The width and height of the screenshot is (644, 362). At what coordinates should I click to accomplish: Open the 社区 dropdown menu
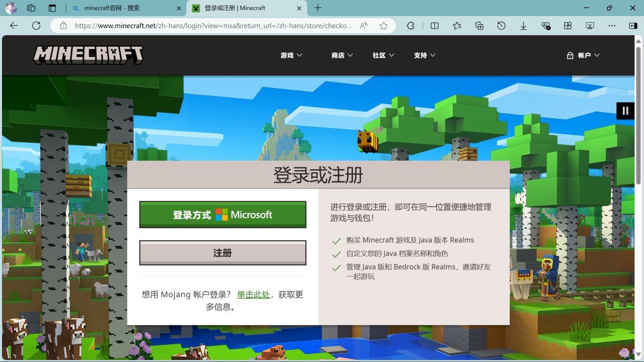[383, 55]
